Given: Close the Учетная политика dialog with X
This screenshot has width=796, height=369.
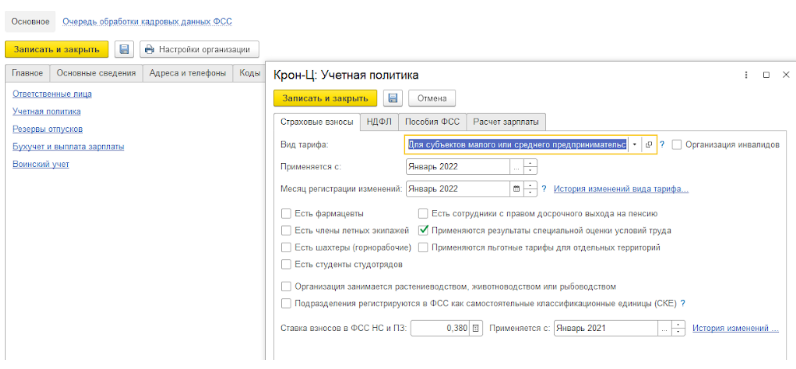Looking at the screenshot, I should pos(786,75).
